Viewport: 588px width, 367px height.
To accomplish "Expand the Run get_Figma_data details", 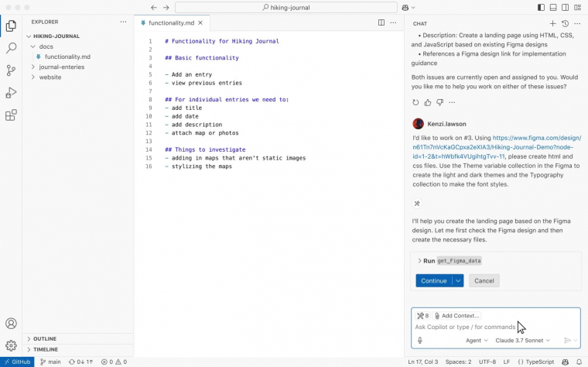I will 419,261.
